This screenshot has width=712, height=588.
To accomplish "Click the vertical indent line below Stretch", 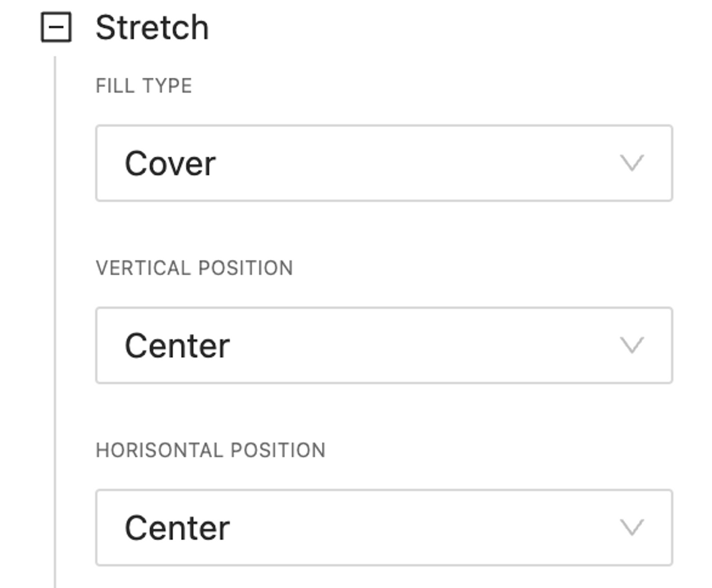I will 55,320.
